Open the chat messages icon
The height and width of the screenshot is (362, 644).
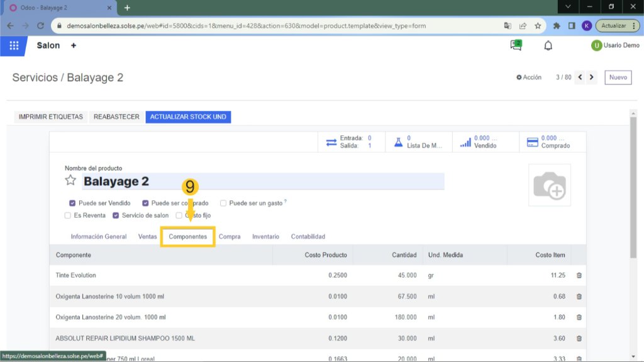click(x=516, y=45)
